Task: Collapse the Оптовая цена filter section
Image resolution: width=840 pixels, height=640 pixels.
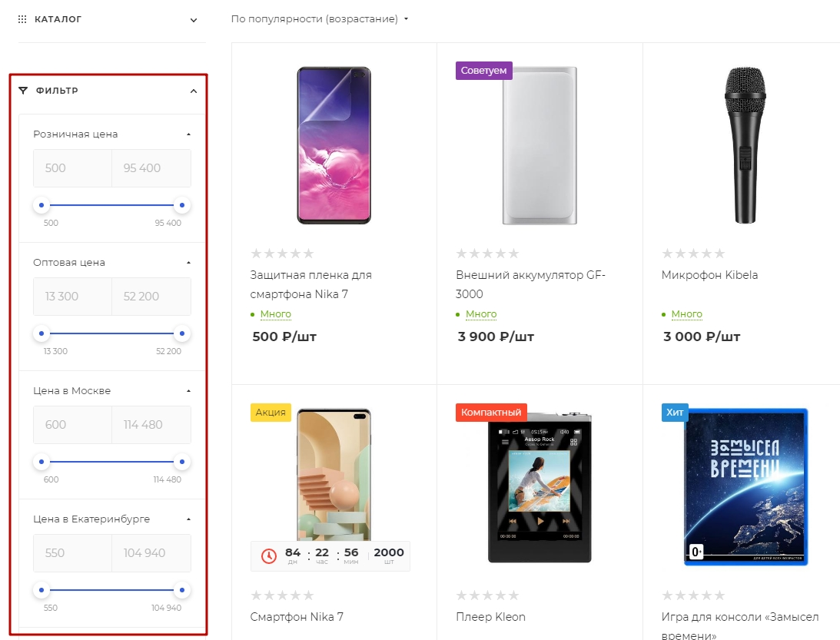Action: [x=188, y=263]
